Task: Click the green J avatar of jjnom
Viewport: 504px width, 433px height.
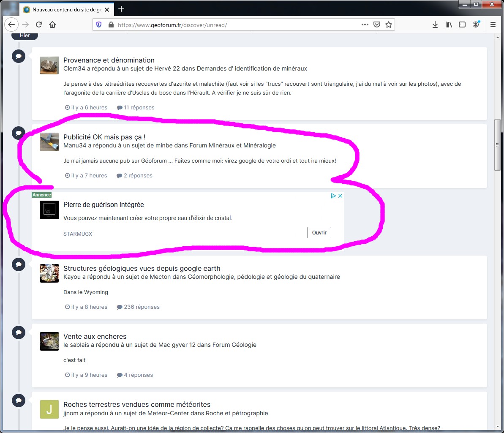Action: tap(49, 409)
